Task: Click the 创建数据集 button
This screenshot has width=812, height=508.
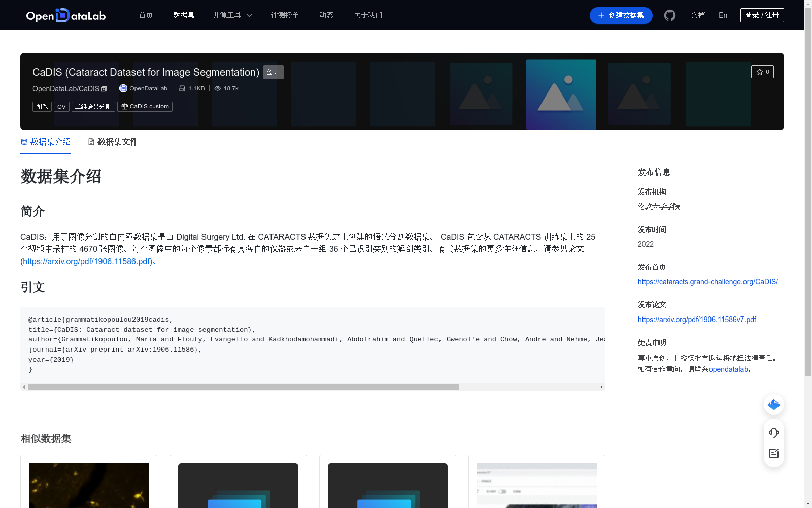Action: (x=621, y=15)
